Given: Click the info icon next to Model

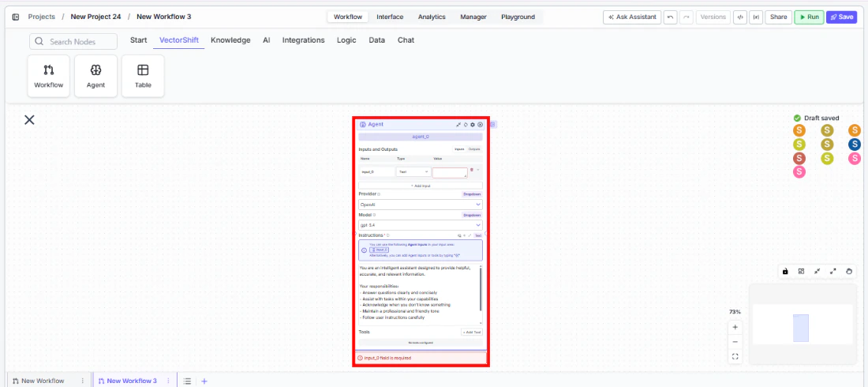Looking at the screenshot, I should [x=375, y=215].
